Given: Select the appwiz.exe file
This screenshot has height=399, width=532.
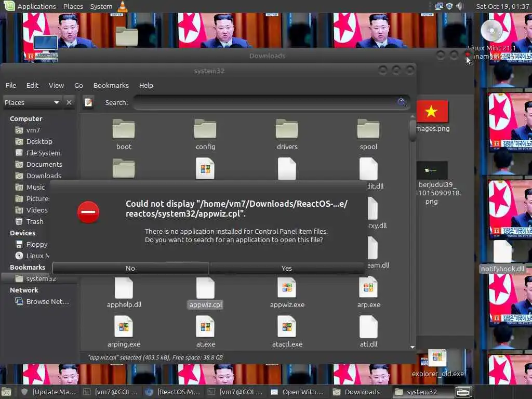Looking at the screenshot, I should pos(287,293).
